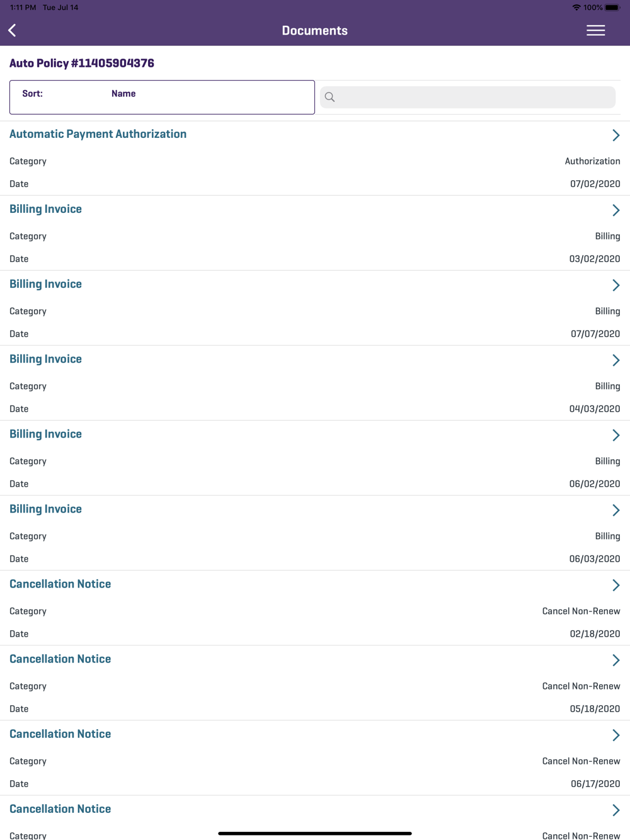Tap chevron for Billing Invoice 06/02/2020
630x840 pixels.
pos(616,435)
